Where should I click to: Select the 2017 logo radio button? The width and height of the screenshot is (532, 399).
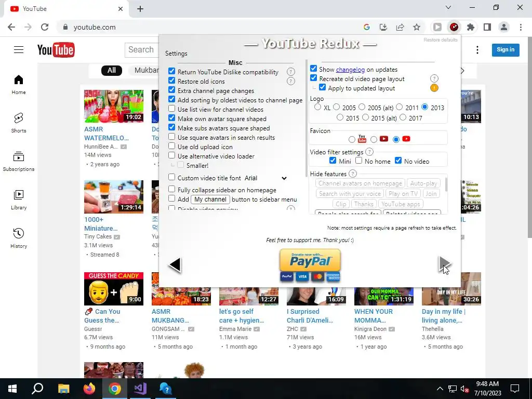click(x=403, y=117)
